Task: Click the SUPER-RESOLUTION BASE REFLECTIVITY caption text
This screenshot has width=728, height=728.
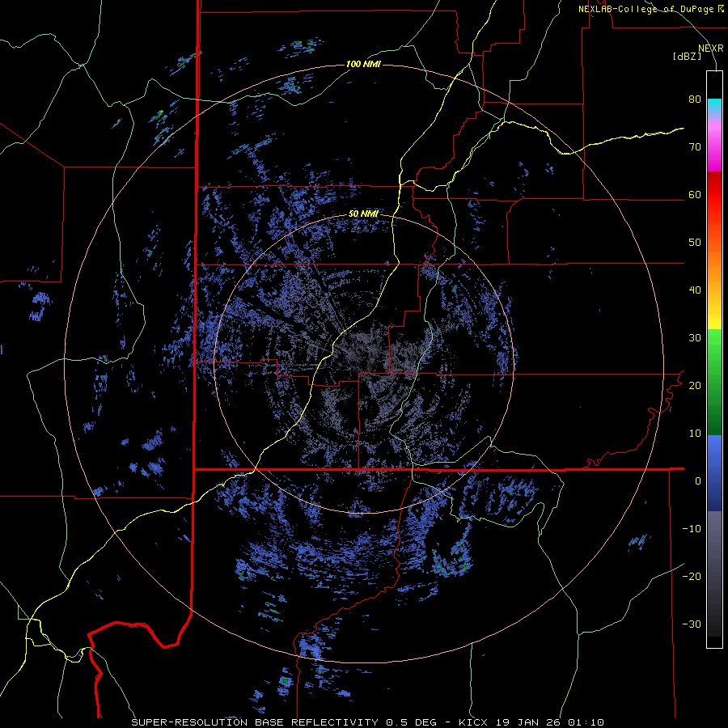Action: [x=255, y=722]
